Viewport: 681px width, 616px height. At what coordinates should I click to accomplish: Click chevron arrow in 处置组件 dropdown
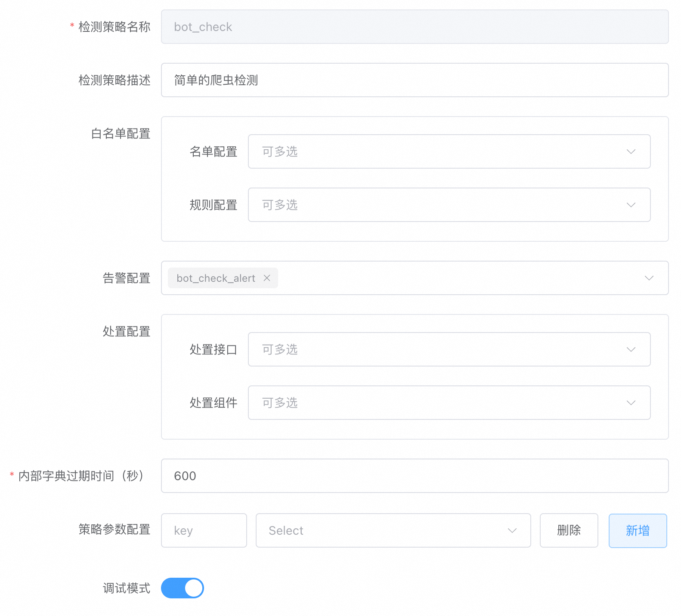tap(631, 403)
